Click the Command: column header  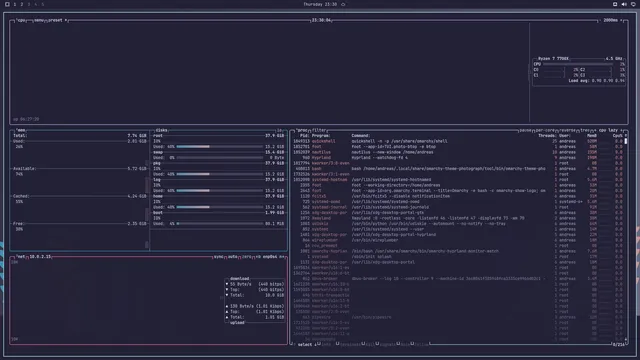tap(360, 136)
